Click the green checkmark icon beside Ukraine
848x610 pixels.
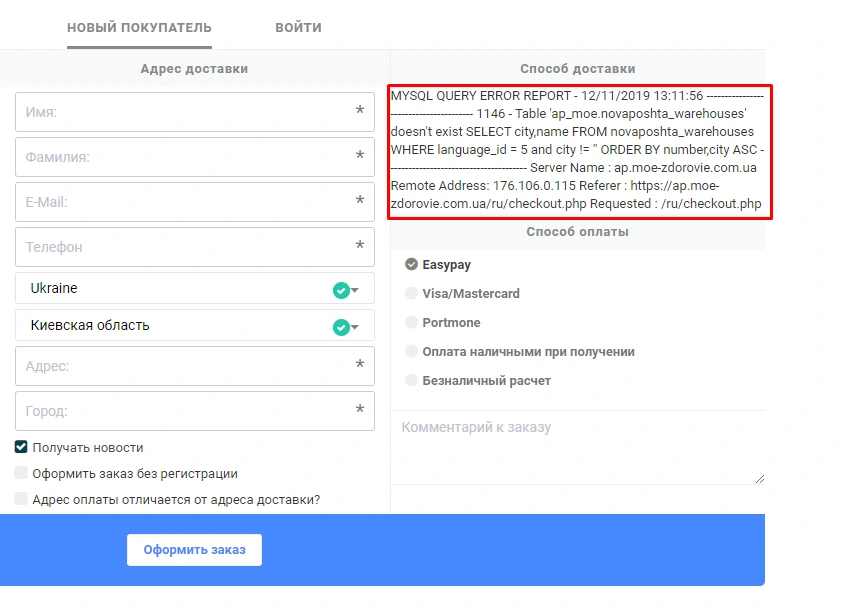tap(341, 290)
